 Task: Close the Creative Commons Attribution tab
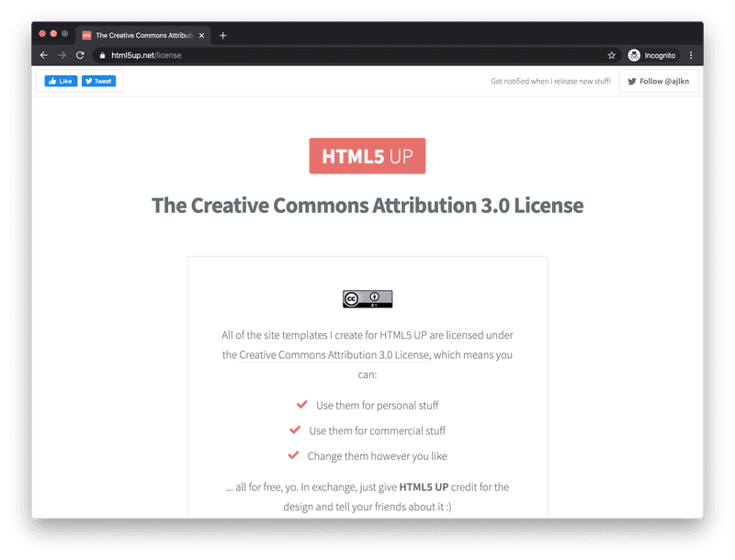point(201,36)
